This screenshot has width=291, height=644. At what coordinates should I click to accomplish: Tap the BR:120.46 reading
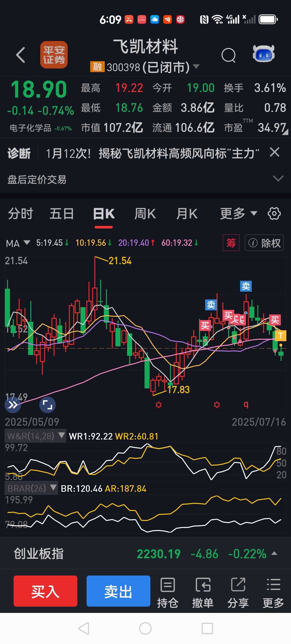[x=82, y=489]
